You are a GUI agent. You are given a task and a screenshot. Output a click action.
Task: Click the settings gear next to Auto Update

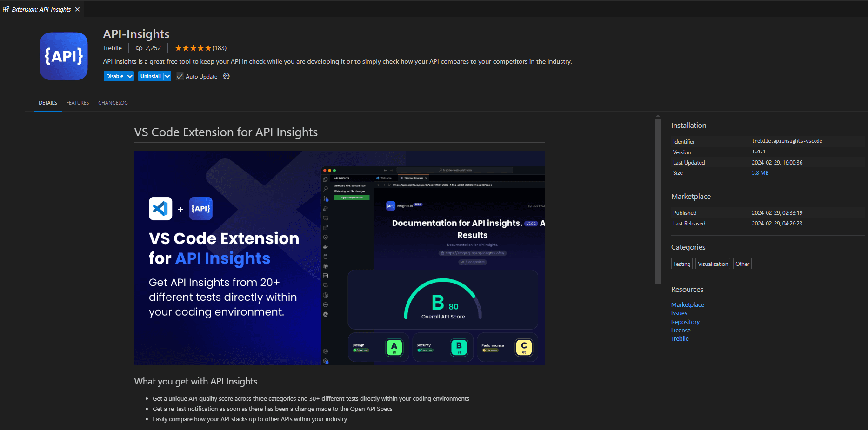pyautogui.click(x=226, y=76)
